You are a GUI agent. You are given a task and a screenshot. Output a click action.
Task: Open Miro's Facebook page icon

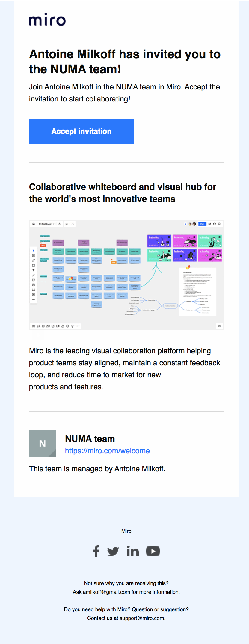point(96,551)
